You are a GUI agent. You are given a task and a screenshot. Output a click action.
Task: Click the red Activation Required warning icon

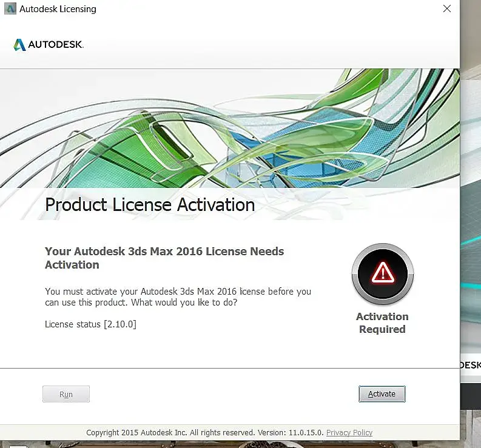[x=383, y=273]
